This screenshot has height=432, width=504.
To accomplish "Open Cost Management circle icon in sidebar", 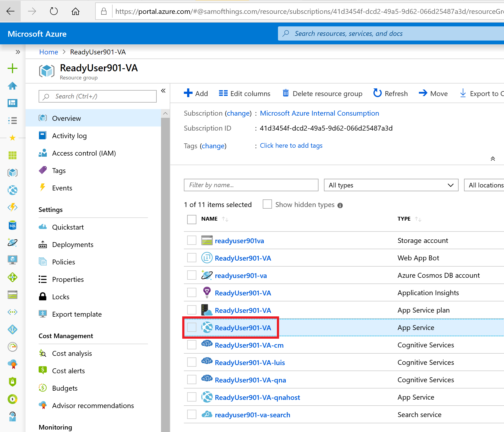I will (x=13, y=399).
